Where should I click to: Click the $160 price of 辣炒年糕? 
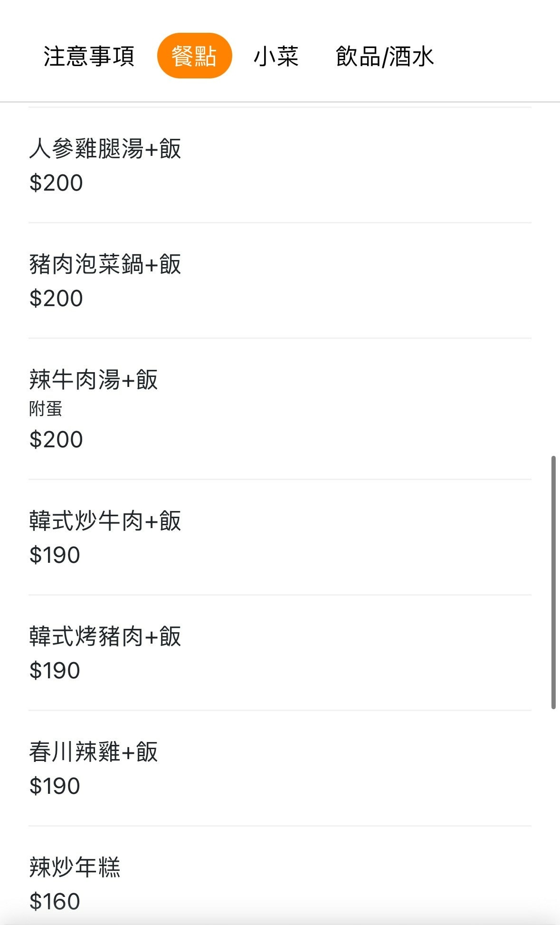[55, 902]
